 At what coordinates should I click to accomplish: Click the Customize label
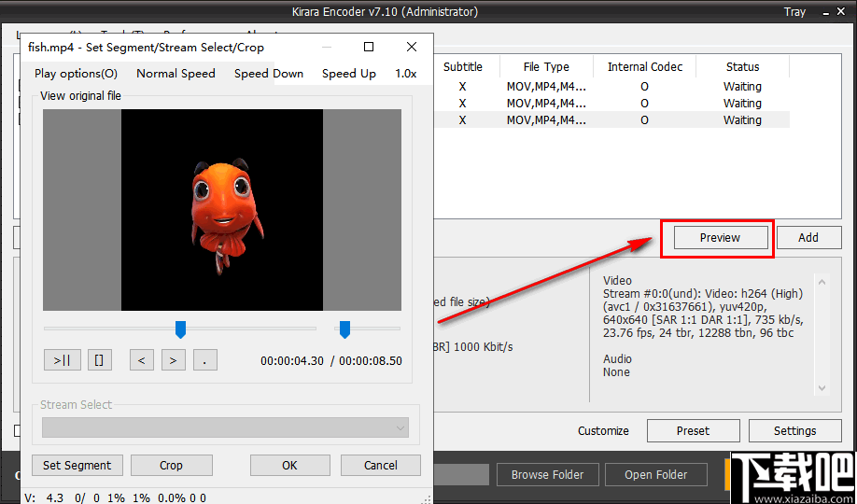[x=603, y=431]
